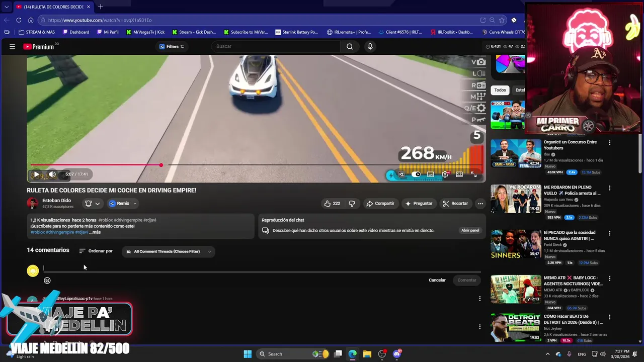
Task: Open File Explorer from the taskbar
Action: (367, 354)
